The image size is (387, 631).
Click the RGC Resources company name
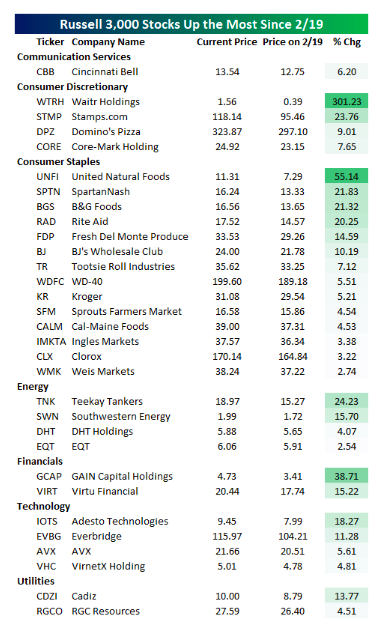point(105,611)
